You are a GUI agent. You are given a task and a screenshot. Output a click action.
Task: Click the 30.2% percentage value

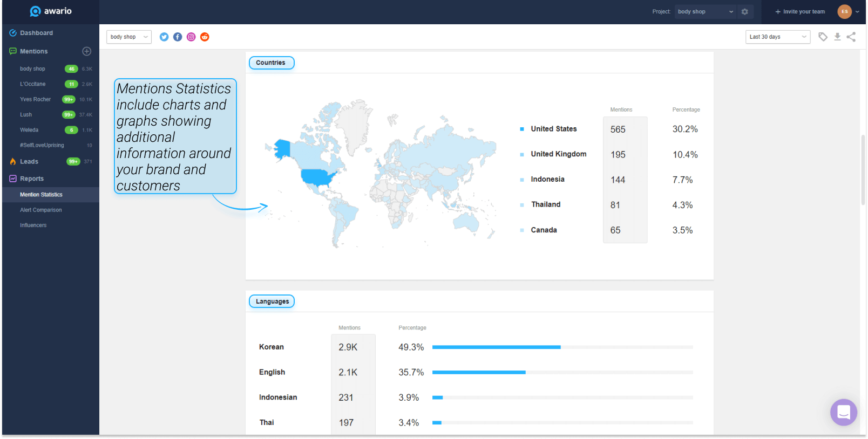[x=685, y=129]
